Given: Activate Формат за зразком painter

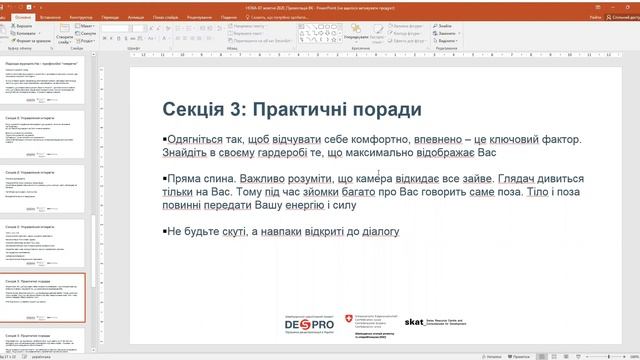Looking at the screenshot, I should tap(31, 40).
